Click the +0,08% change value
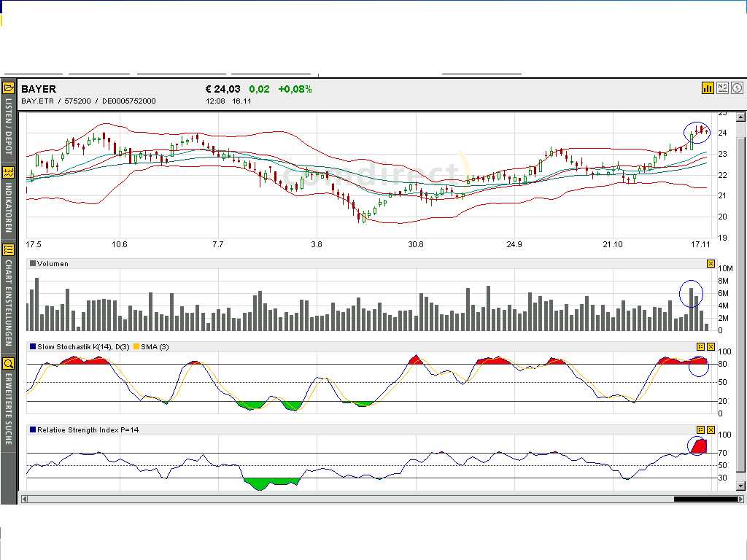Screen dimensions: 747x560 coord(295,89)
